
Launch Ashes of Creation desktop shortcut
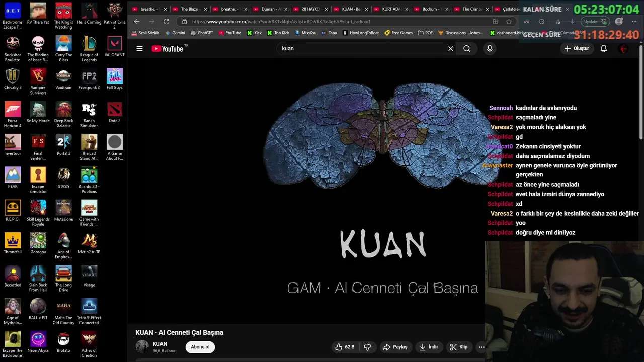coord(89,344)
